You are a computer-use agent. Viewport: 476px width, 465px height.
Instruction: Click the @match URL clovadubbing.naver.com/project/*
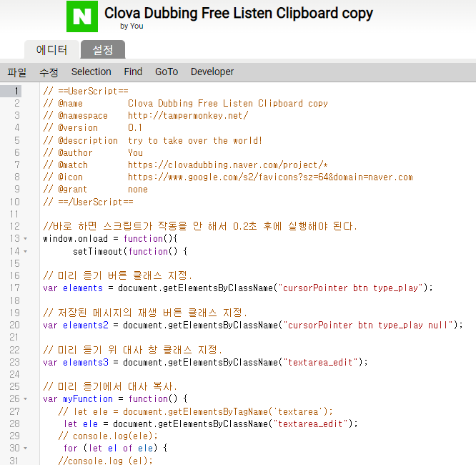click(228, 165)
